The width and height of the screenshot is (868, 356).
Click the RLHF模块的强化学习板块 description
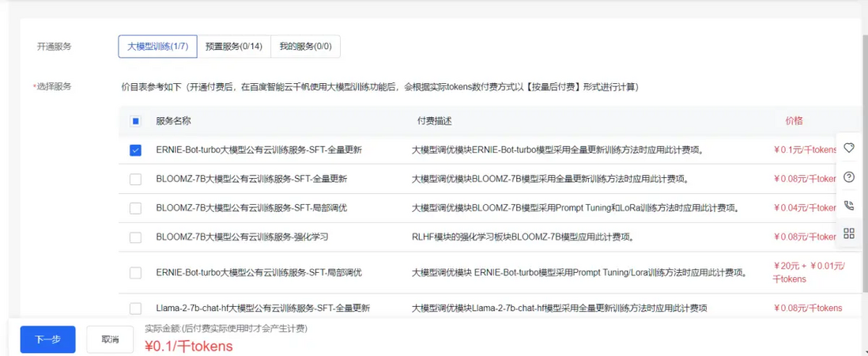pyautogui.click(x=523, y=237)
